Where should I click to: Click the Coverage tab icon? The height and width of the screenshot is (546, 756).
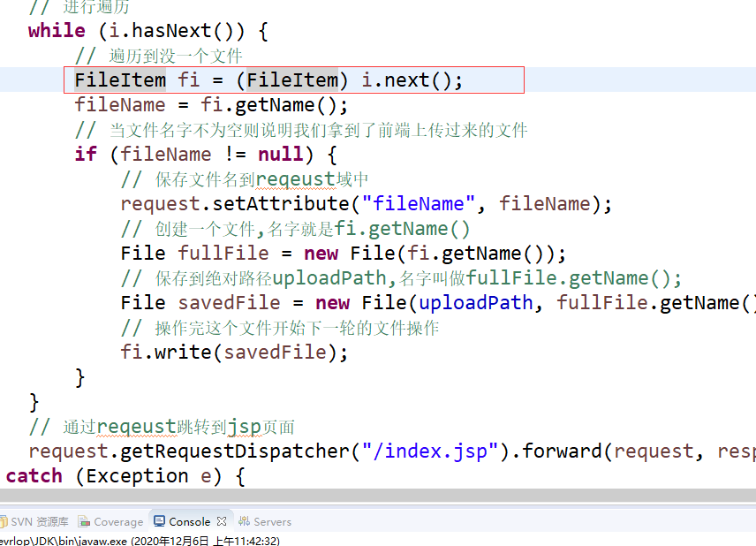point(85,521)
